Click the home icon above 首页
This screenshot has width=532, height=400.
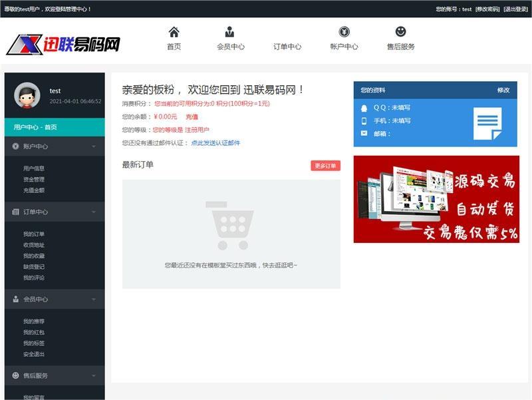tap(174, 31)
